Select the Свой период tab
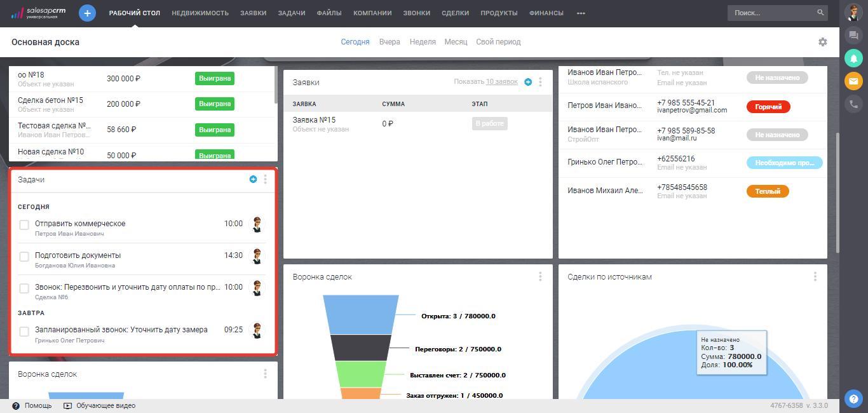 (498, 42)
